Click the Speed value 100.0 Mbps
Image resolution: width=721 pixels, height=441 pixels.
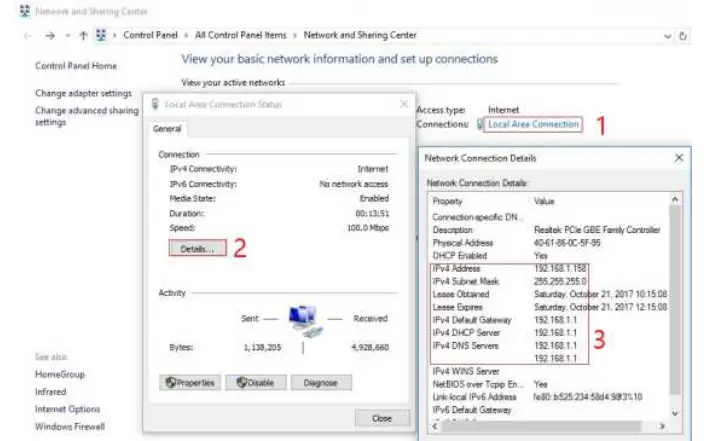pyautogui.click(x=368, y=228)
